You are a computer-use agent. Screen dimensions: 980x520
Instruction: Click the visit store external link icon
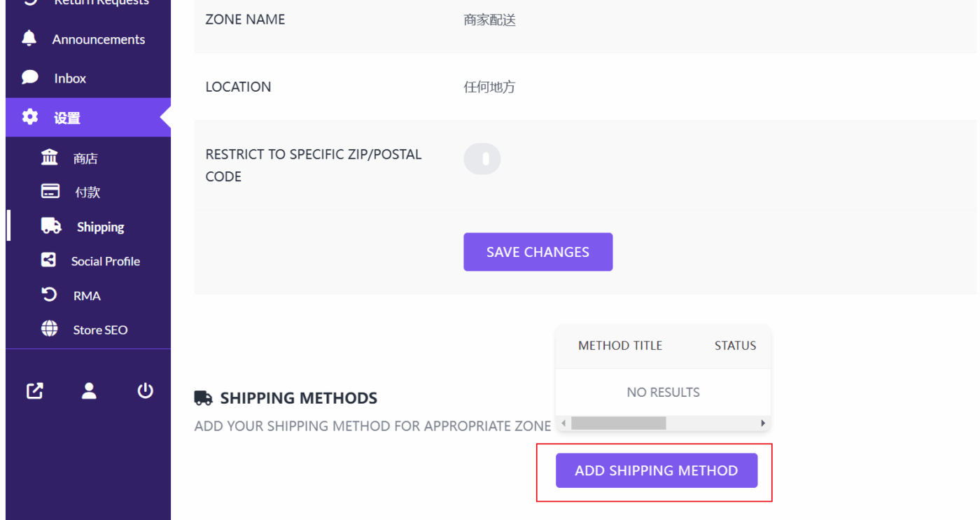[35, 391]
